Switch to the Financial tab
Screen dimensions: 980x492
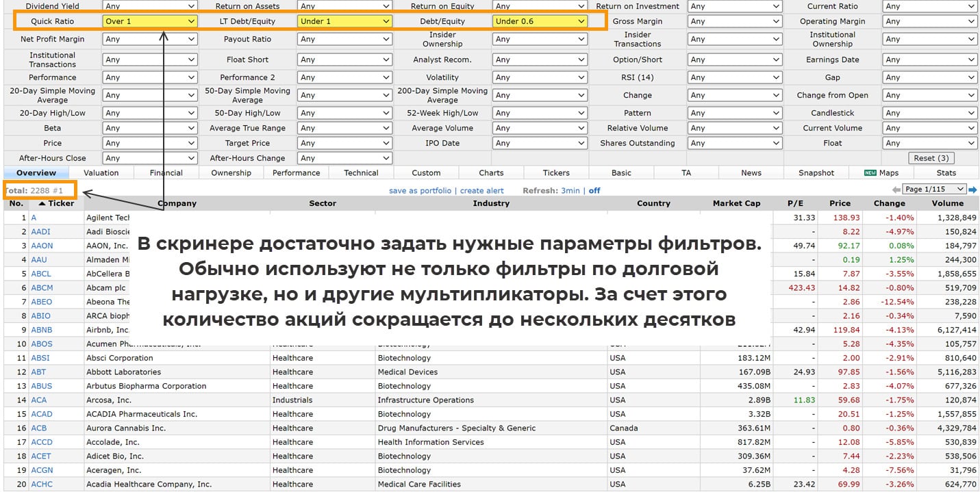click(166, 173)
